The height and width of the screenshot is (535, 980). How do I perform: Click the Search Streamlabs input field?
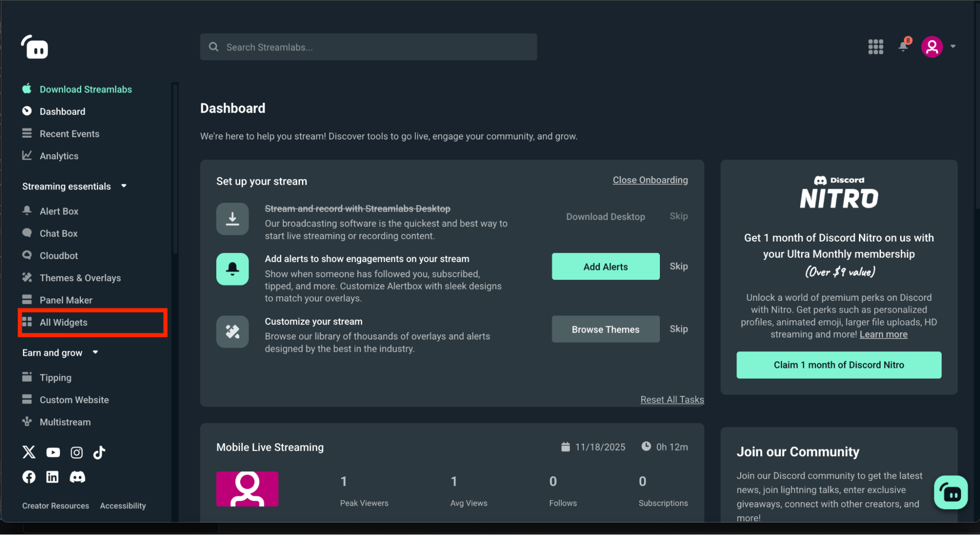coord(368,47)
